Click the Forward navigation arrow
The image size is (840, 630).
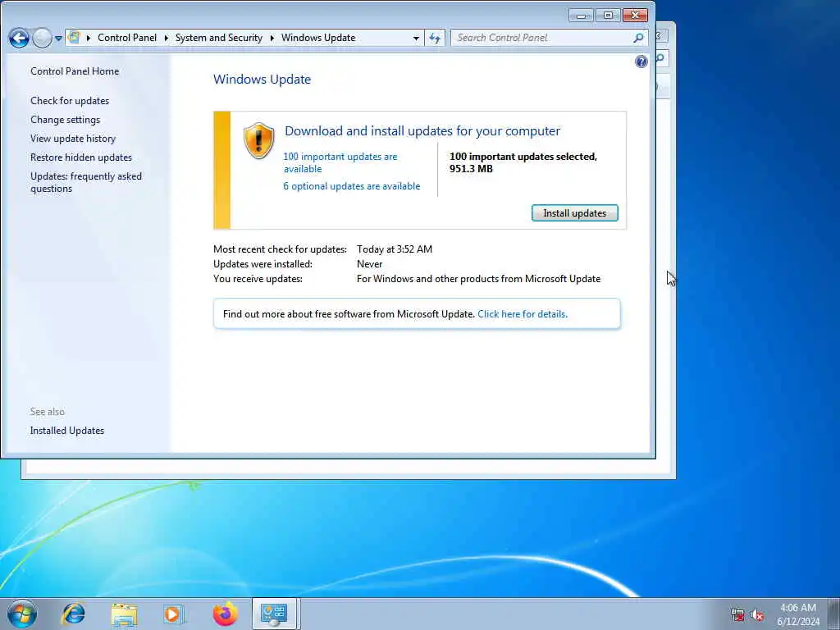click(42, 38)
